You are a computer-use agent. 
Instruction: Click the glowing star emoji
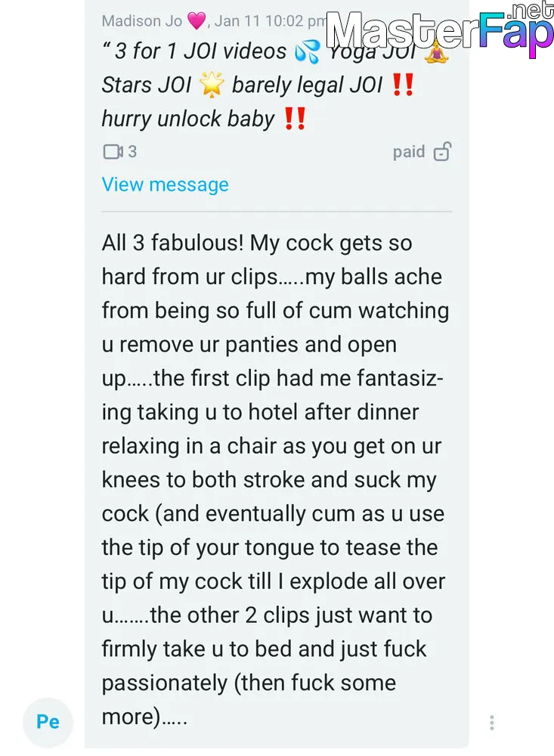pos(212,85)
